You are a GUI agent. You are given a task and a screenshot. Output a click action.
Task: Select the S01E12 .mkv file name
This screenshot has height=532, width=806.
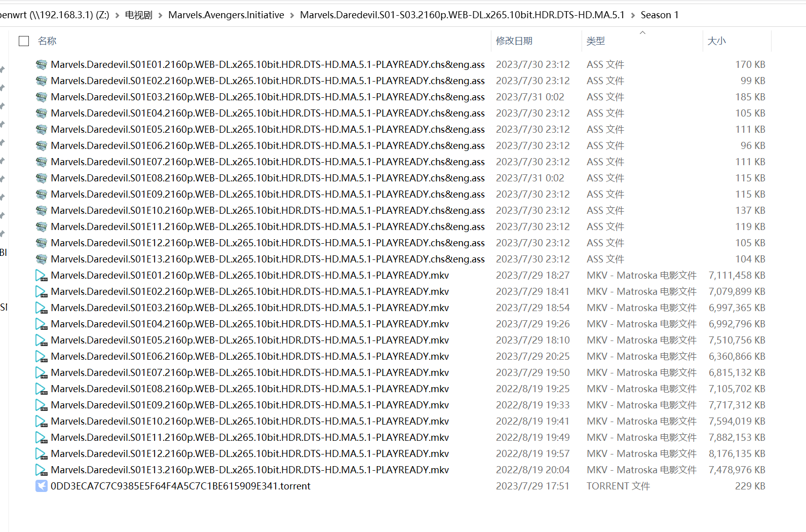250,453
